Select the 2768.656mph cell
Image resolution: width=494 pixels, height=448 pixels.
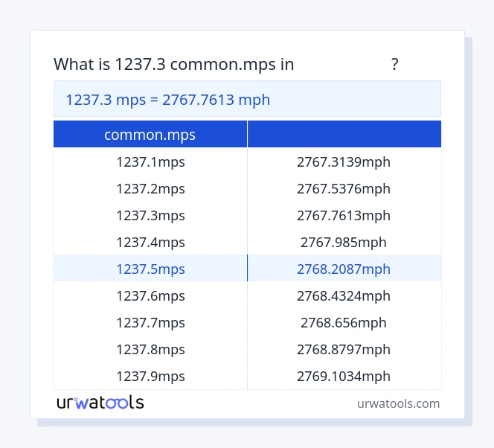(x=344, y=322)
